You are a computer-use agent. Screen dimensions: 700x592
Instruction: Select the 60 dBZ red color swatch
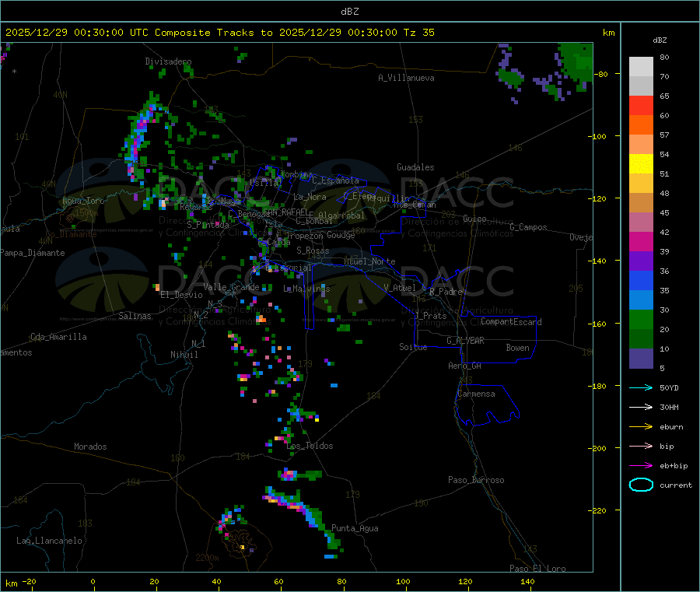click(x=641, y=105)
